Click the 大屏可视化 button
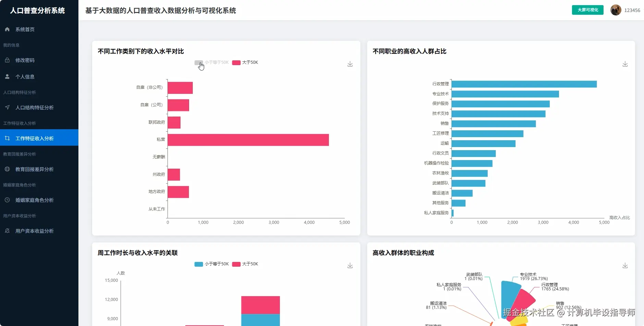644x326 pixels. point(587,10)
